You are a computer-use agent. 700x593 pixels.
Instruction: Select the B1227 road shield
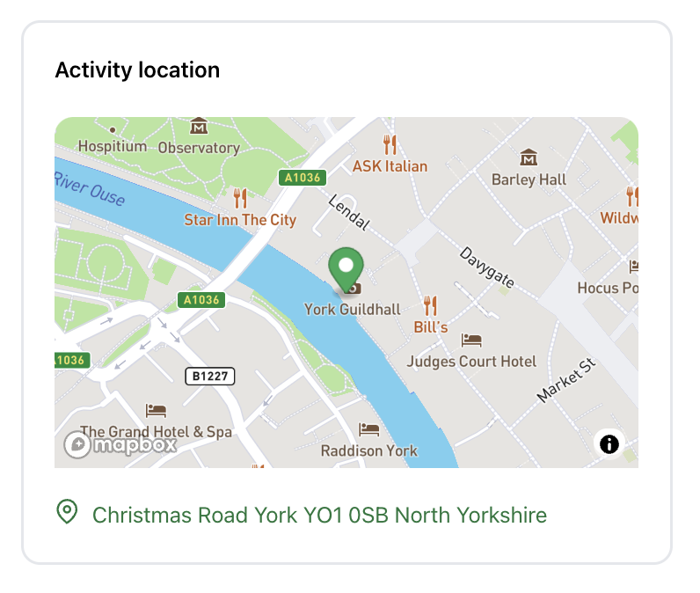[x=210, y=376]
